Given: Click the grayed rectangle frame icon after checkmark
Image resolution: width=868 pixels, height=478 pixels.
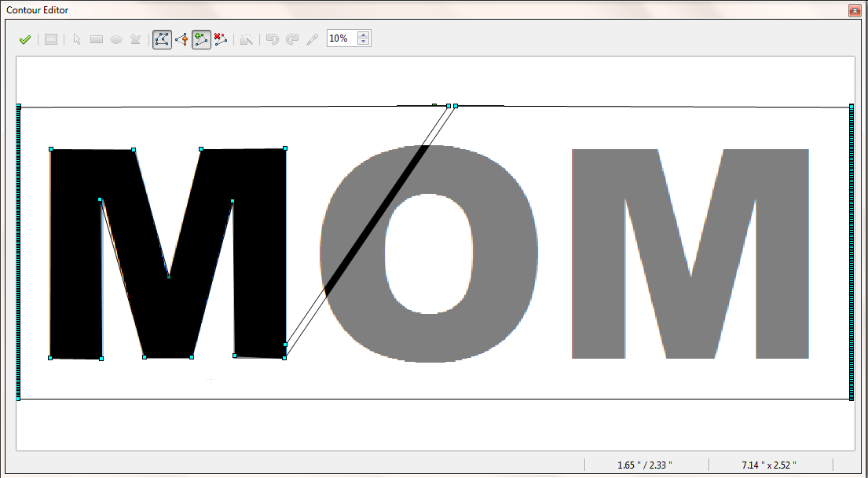Looking at the screenshot, I should (51, 40).
